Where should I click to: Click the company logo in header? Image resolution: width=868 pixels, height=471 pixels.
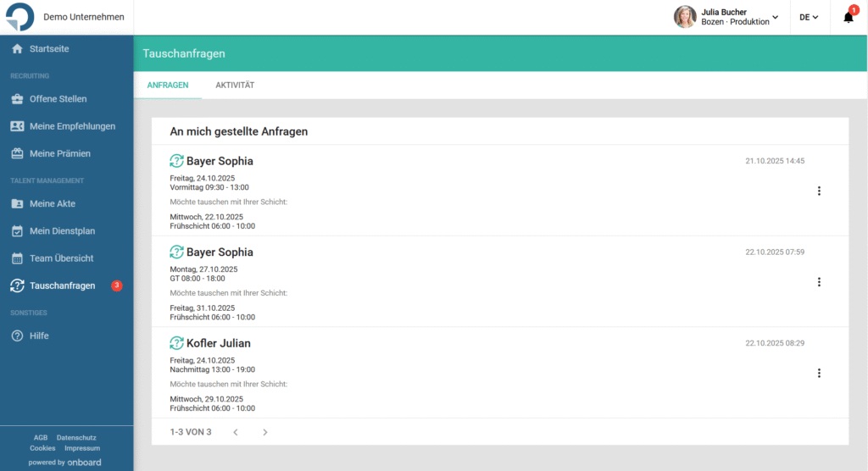coord(19,18)
